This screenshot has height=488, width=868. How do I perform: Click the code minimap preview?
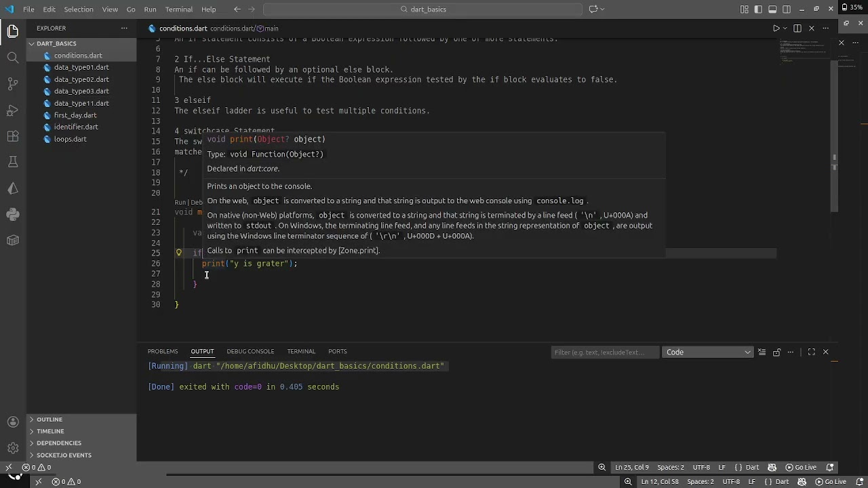(x=804, y=53)
